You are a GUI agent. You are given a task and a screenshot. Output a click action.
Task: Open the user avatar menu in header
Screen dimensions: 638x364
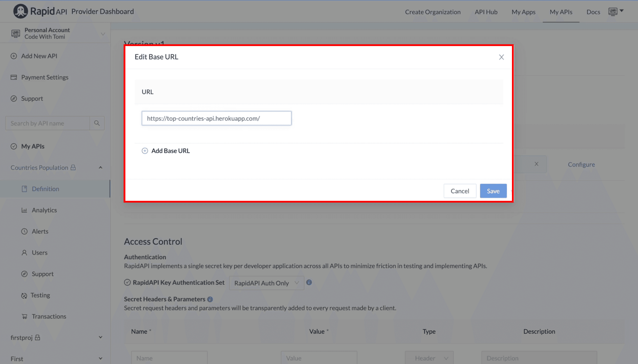pos(613,12)
